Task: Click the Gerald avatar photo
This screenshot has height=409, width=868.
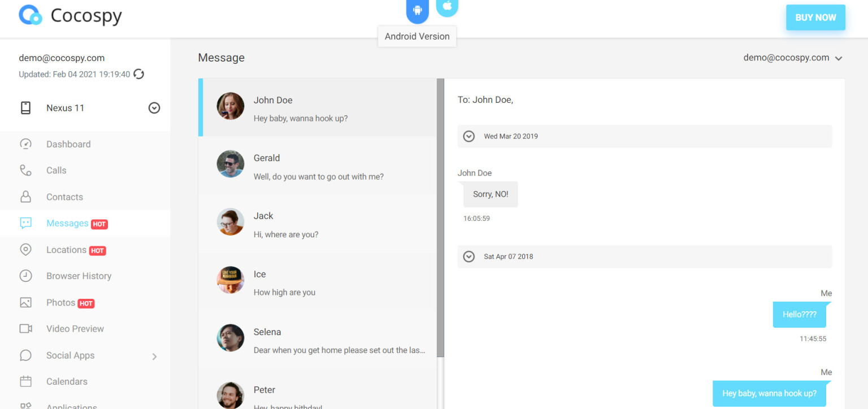Action: pyautogui.click(x=231, y=164)
